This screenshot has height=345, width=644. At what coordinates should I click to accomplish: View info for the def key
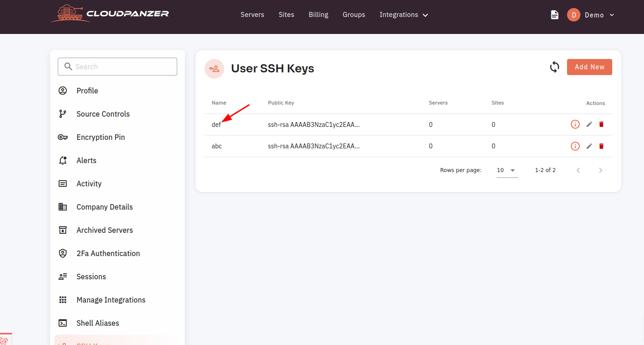tap(575, 124)
